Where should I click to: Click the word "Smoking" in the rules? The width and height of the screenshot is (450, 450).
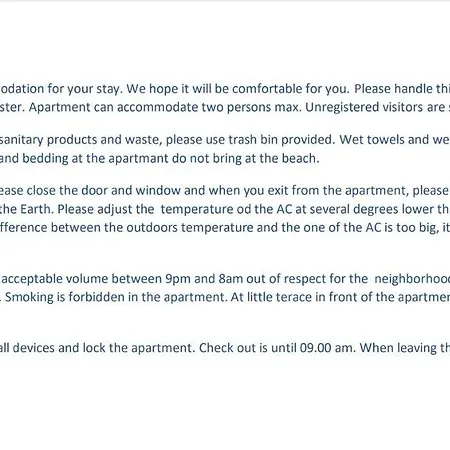point(29,297)
